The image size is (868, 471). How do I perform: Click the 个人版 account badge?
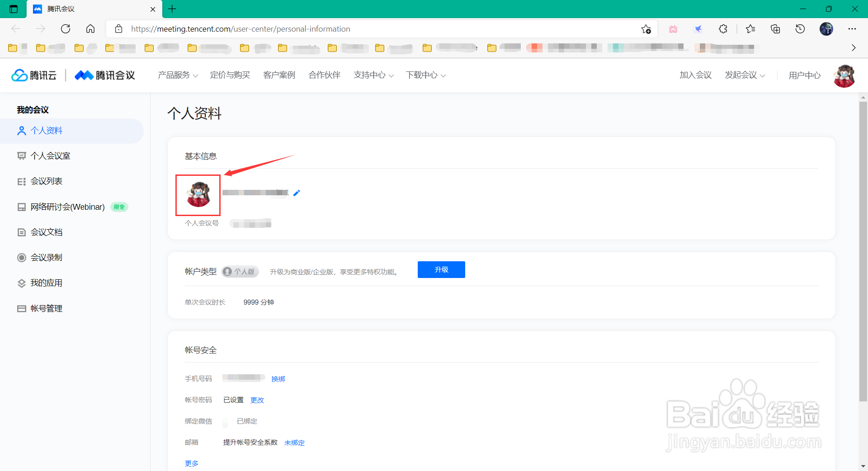pyautogui.click(x=240, y=271)
